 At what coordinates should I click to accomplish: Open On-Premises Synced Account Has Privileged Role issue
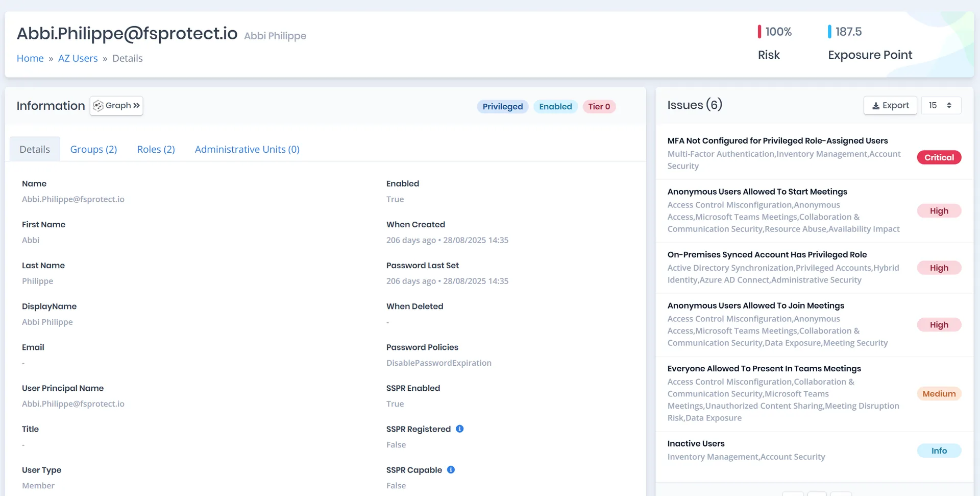coord(767,254)
